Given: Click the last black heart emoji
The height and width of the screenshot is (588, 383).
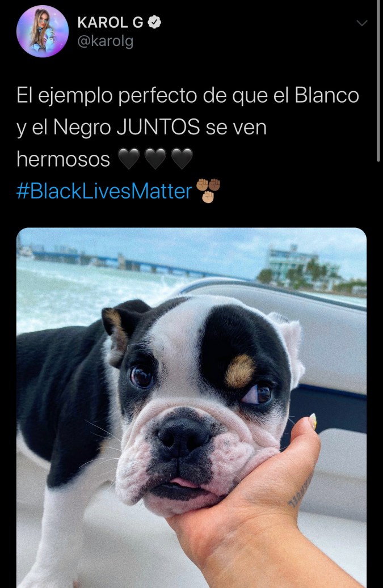Looking at the screenshot, I should pyautogui.click(x=182, y=159).
